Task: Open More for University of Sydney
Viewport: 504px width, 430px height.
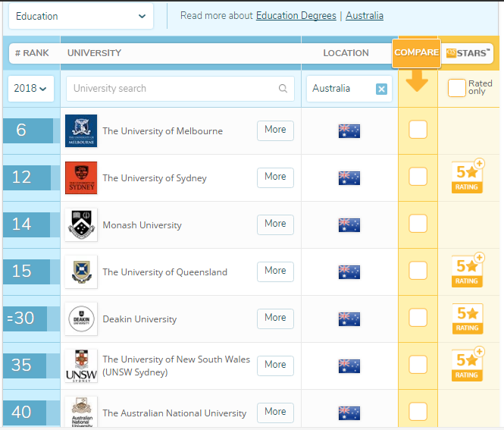Action: (275, 177)
